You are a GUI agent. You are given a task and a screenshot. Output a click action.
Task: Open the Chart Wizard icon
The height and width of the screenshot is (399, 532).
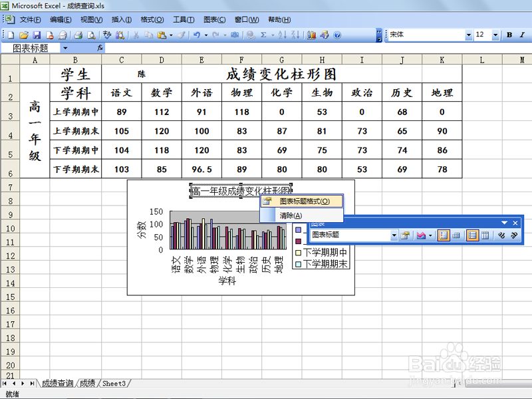[x=312, y=35]
